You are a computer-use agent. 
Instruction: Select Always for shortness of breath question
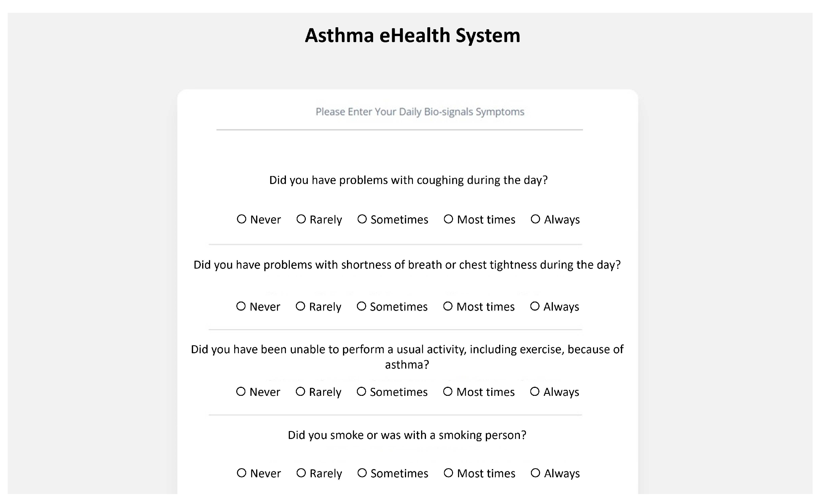pos(535,306)
